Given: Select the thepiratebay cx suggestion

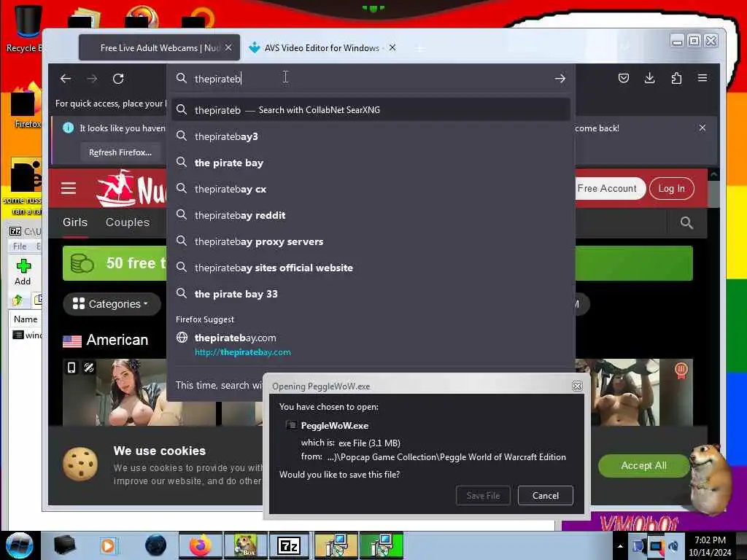Looking at the screenshot, I should [x=371, y=189].
